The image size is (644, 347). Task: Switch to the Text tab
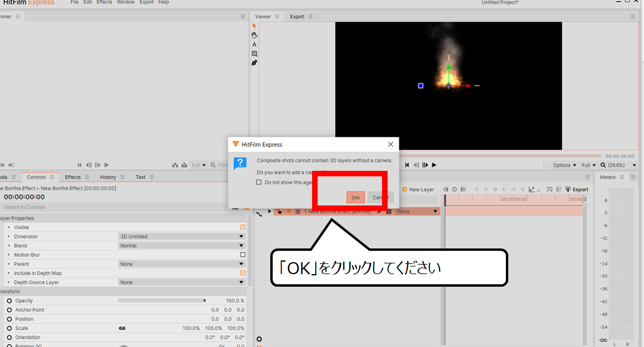[141, 177]
